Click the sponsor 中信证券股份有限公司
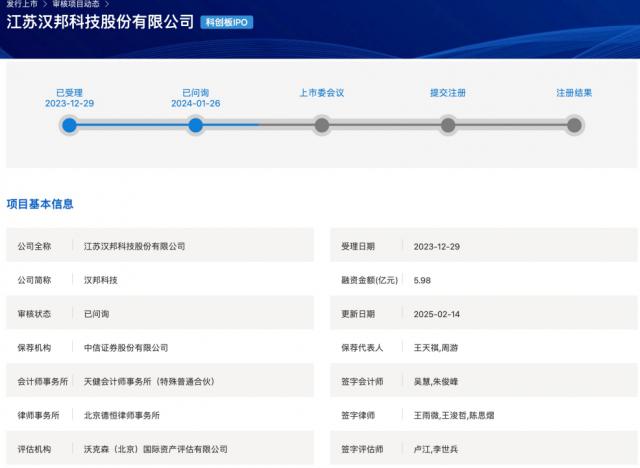Image resolution: width=640 pixels, height=468 pixels. [x=126, y=347]
